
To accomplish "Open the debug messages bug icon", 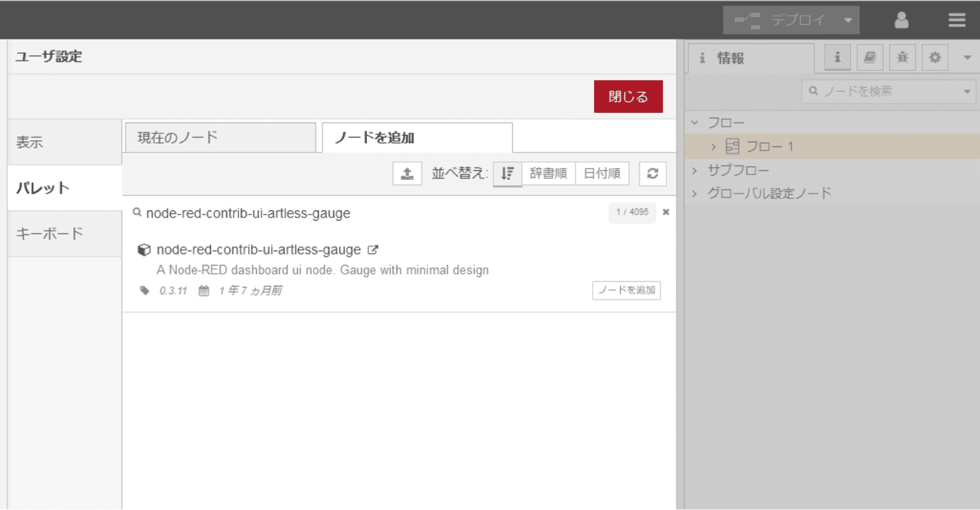I will click(x=902, y=58).
